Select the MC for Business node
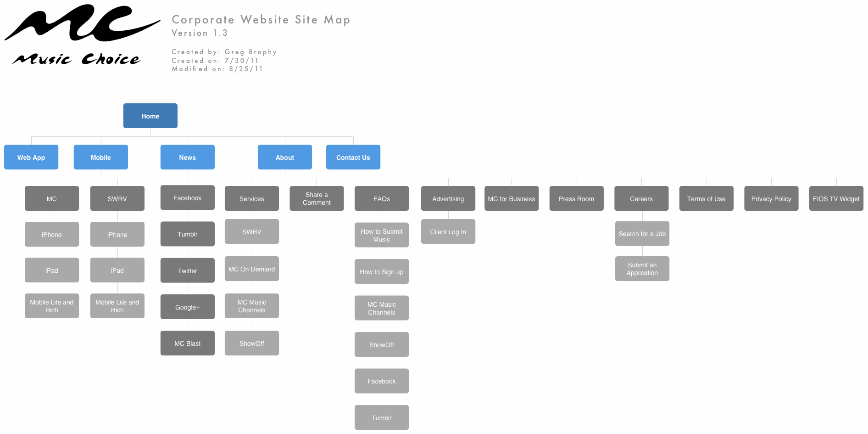 pyautogui.click(x=512, y=198)
